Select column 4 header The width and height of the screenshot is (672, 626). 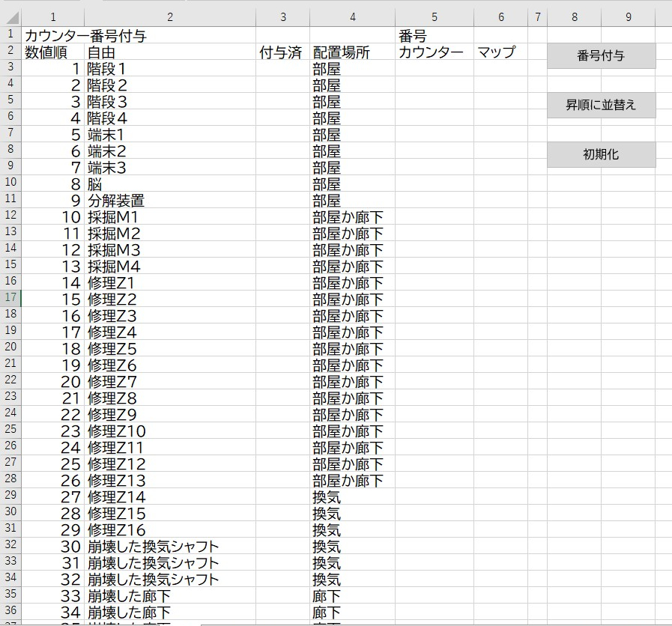[352, 16]
